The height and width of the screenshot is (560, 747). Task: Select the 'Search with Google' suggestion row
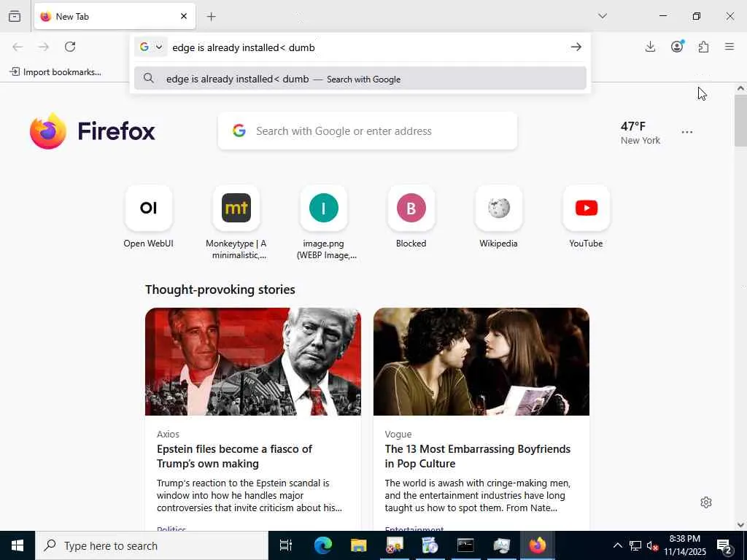(360, 79)
